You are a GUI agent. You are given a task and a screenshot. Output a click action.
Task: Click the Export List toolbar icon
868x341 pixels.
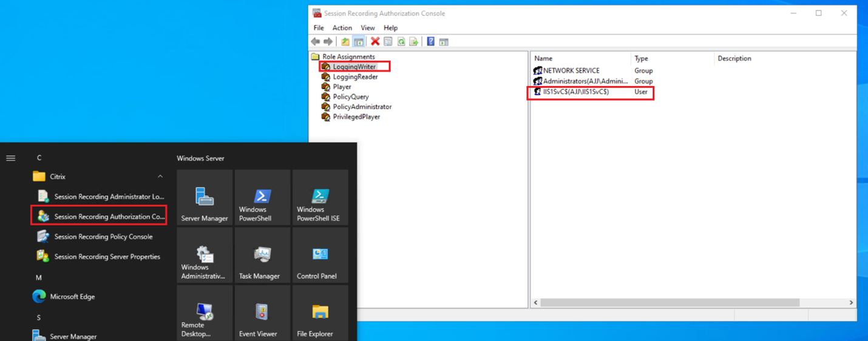point(414,42)
